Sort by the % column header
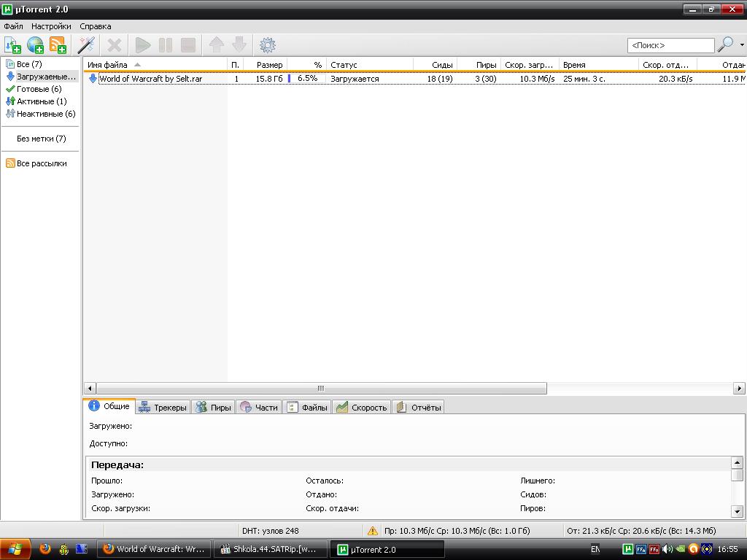 [306, 65]
